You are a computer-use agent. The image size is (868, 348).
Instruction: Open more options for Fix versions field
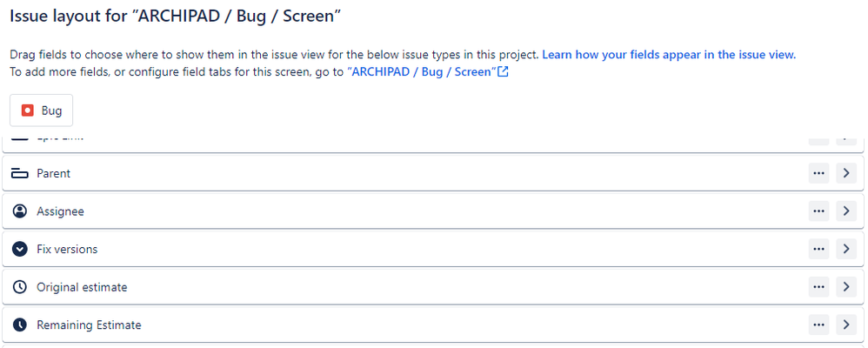pyautogui.click(x=818, y=249)
